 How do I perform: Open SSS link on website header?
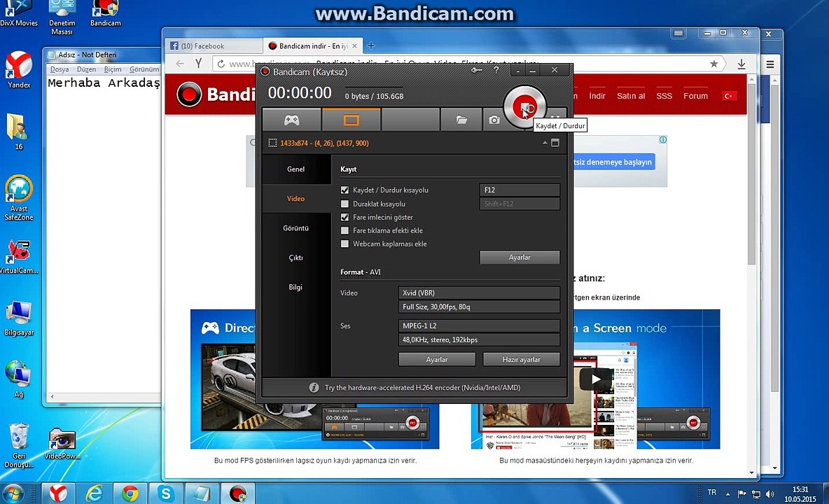coord(664,96)
